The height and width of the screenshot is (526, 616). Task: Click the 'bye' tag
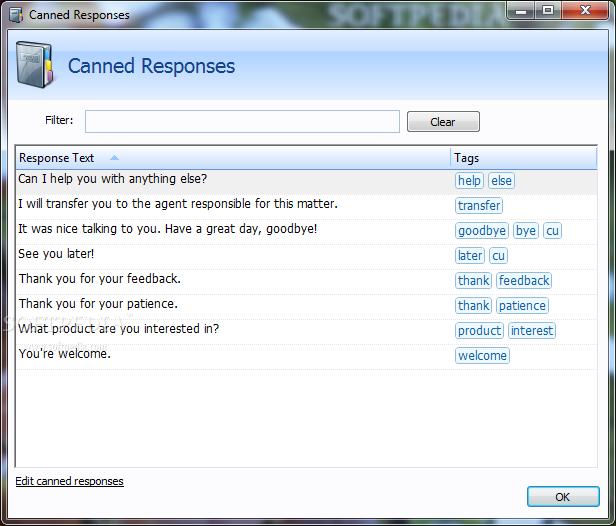point(526,231)
